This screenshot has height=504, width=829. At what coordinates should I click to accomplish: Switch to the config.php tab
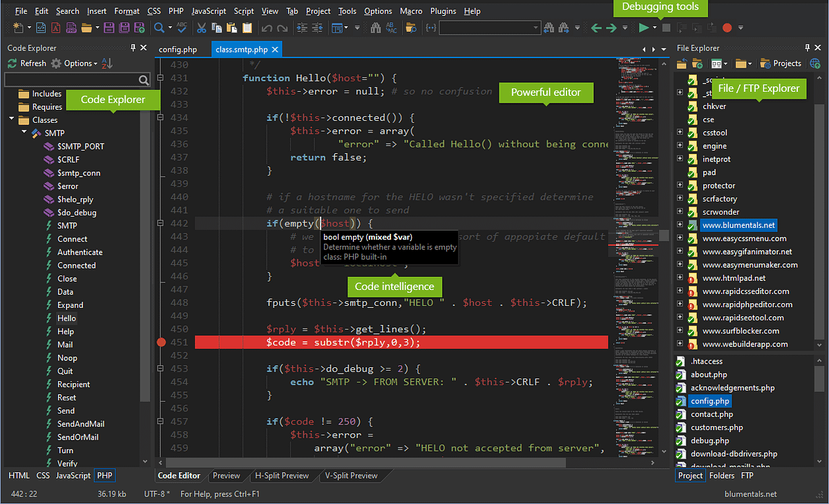tap(178, 49)
